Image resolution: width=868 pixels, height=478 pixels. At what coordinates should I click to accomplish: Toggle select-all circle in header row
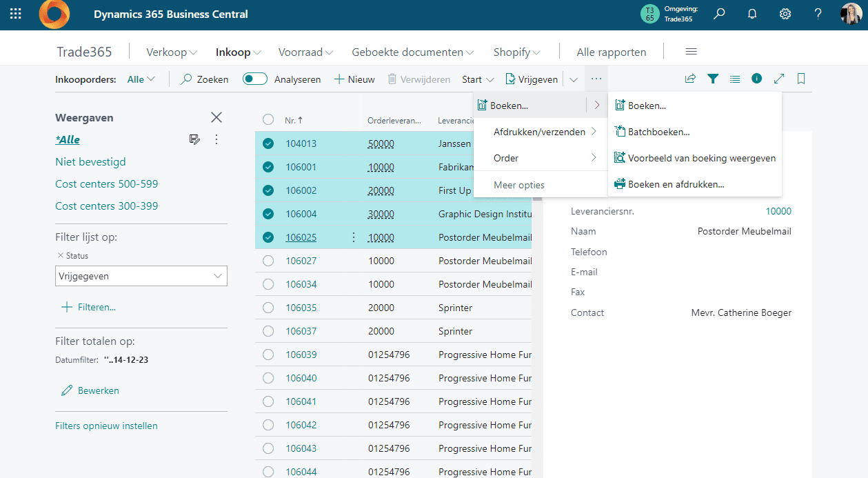click(268, 119)
